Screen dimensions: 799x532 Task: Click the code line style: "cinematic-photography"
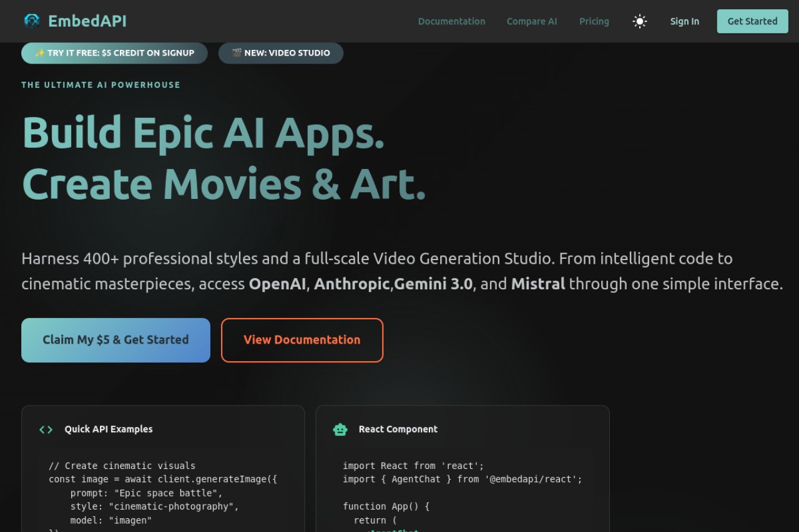pyautogui.click(x=154, y=506)
